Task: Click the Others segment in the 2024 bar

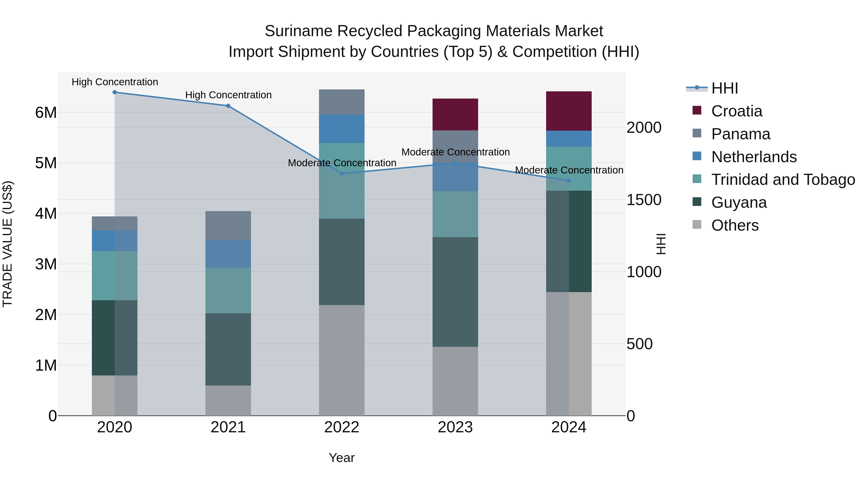Action: tap(569, 354)
